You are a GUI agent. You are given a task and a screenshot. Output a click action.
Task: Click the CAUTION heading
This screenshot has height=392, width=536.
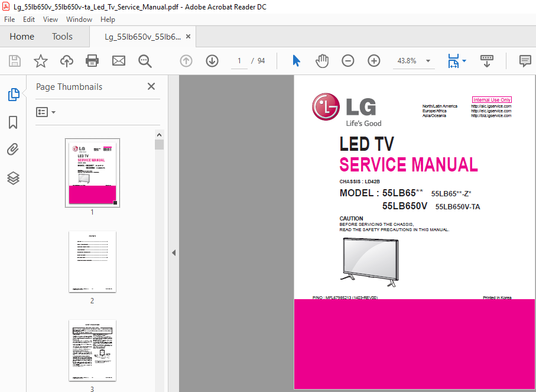(x=351, y=219)
